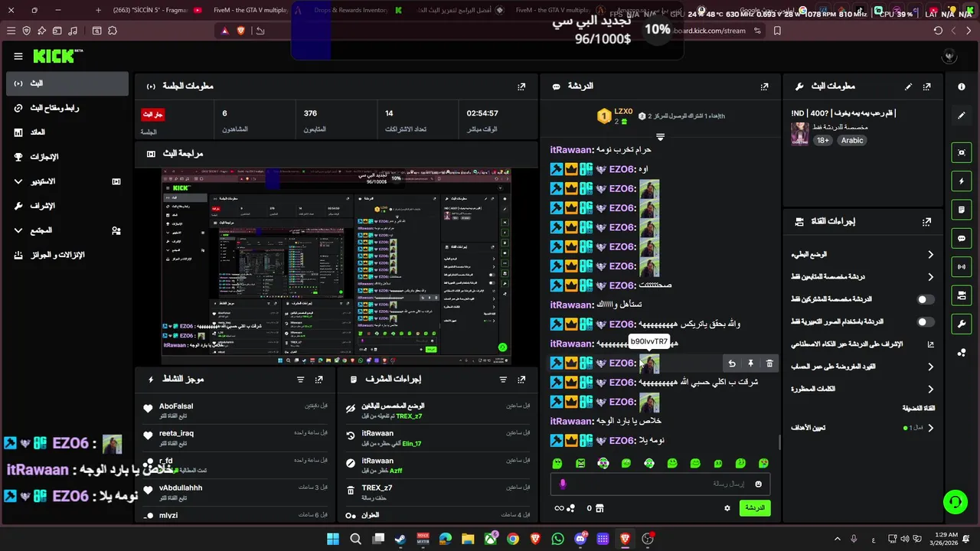Click the chat shop icon
Screen dimensions: 980x551
point(600,507)
